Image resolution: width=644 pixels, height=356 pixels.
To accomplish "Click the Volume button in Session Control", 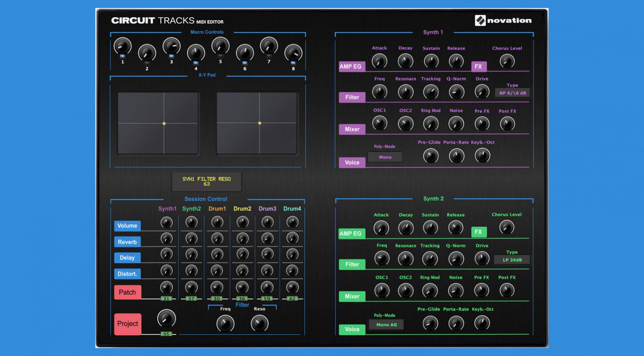I will [127, 226].
